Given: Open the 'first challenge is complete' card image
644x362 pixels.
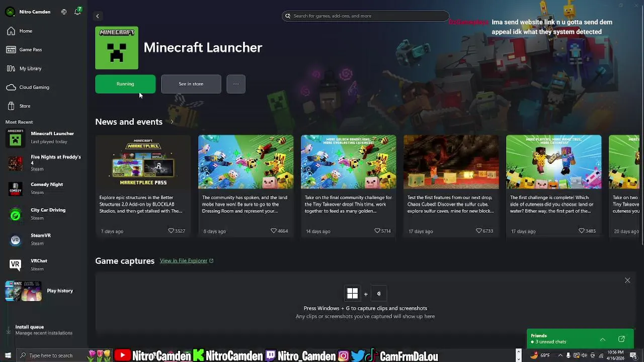Looking at the screenshot, I should coord(553,162).
